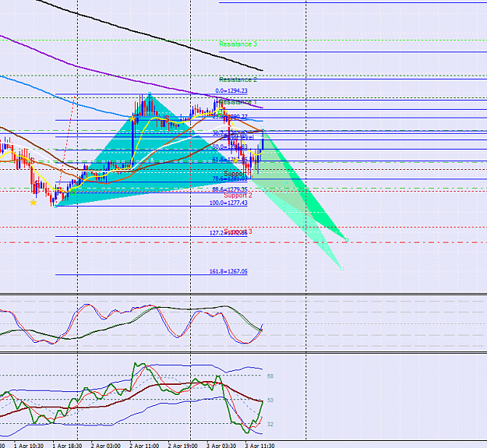This screenshot has width=487, height=448.
Task: Click the Resistance 1 pivot label
Action: 238,102
